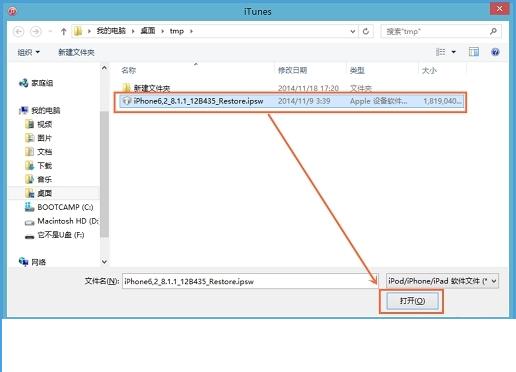
Task: Refresh the tmp folder listing
Action: pos(366,31)
